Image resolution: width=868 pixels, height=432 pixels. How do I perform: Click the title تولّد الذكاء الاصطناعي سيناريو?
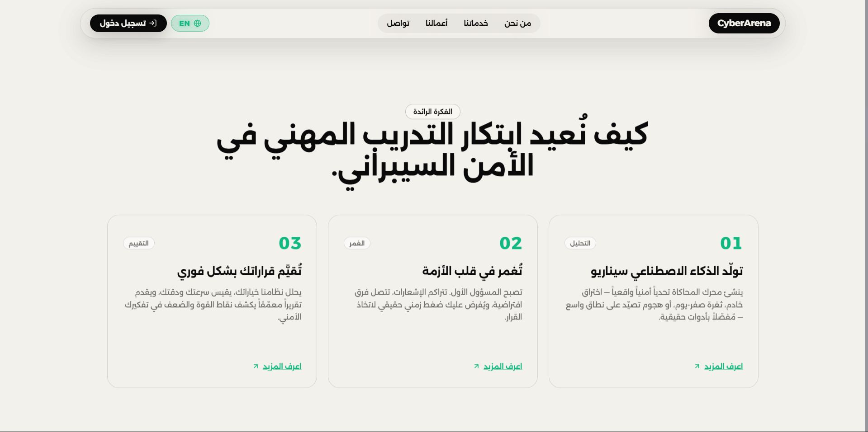(x=667, y=271)
